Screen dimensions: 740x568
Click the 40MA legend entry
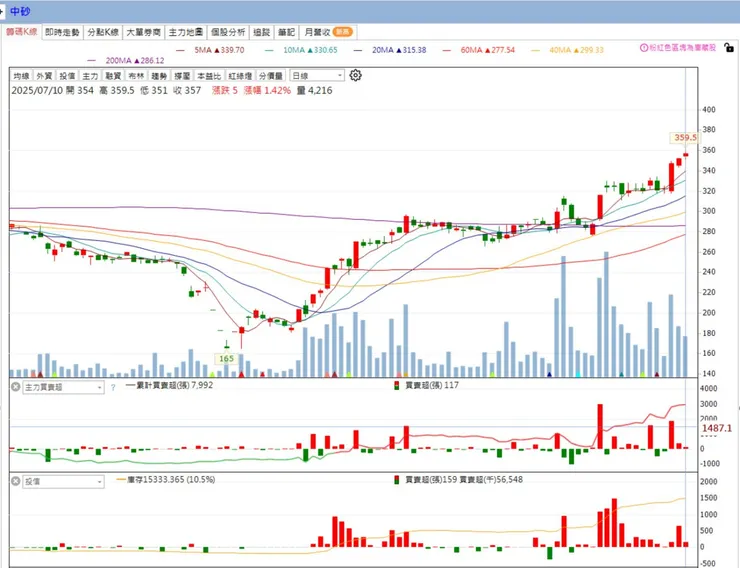point(567,50)
